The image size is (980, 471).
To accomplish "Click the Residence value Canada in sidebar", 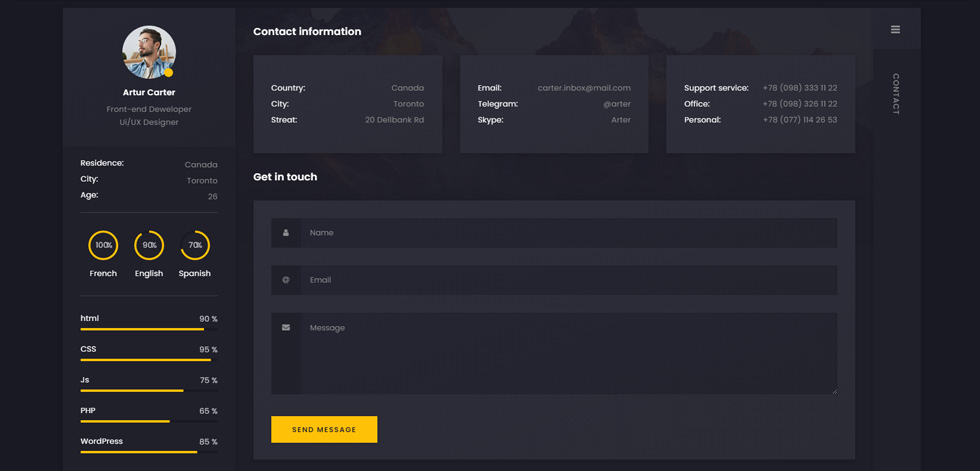I will coord(201,165).
